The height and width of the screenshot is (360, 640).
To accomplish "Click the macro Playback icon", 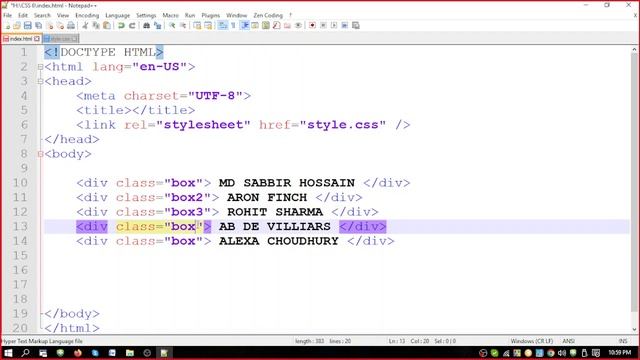I will (x=334, y=25).
